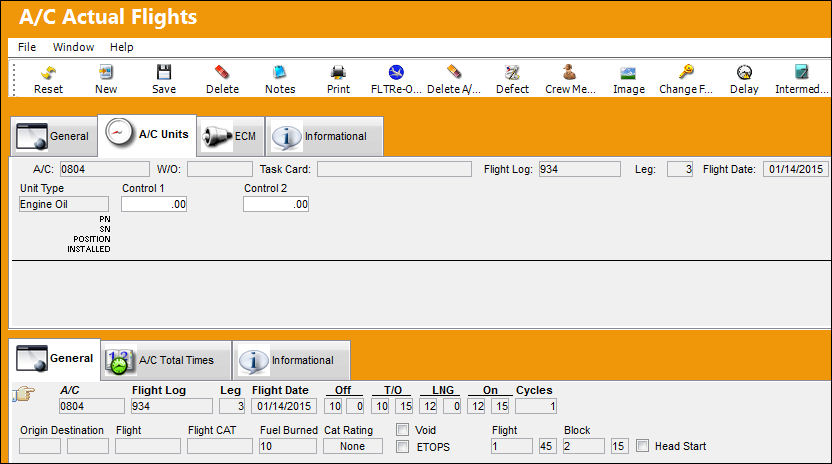Click the Control 1 value field
Viewport: 832px width, 464px height.
[154, 204]
